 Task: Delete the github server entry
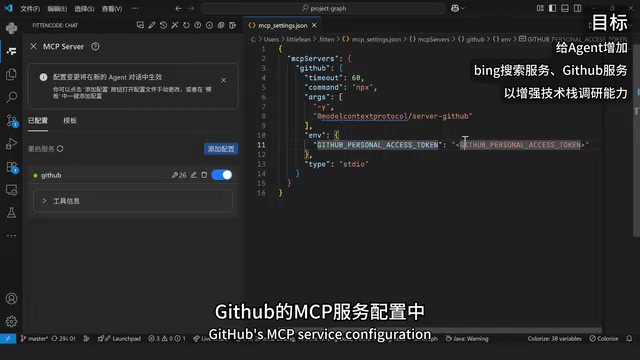tap(204, 175)
